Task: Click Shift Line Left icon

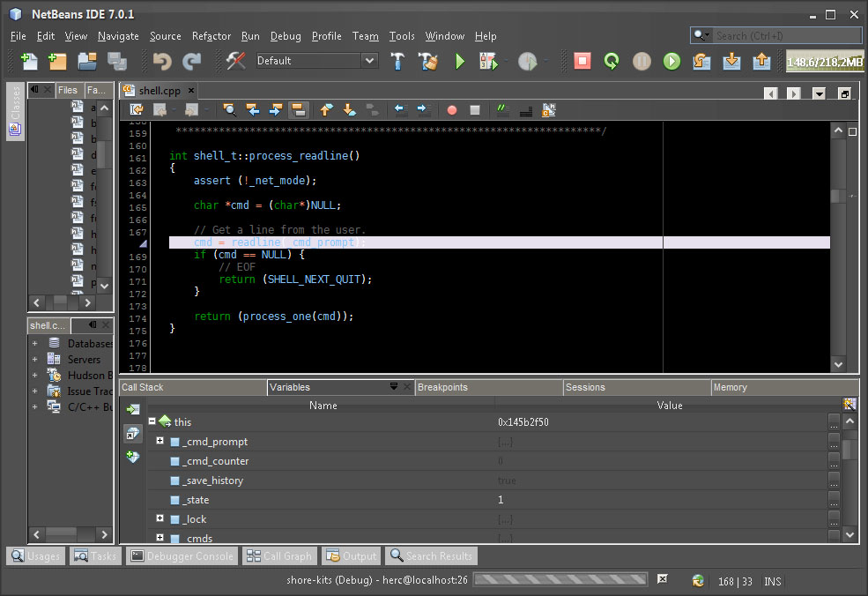Action: [400, 109]
